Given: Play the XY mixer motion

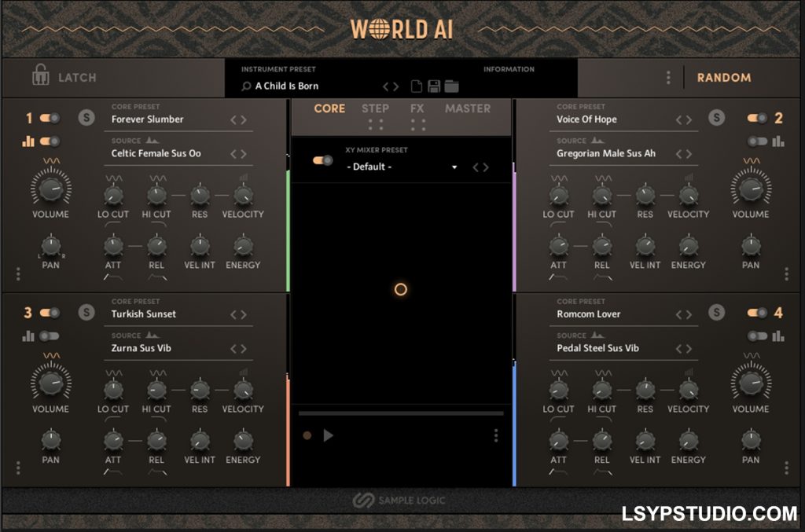Looking at the screenshot, I should [x=329, y=435].
